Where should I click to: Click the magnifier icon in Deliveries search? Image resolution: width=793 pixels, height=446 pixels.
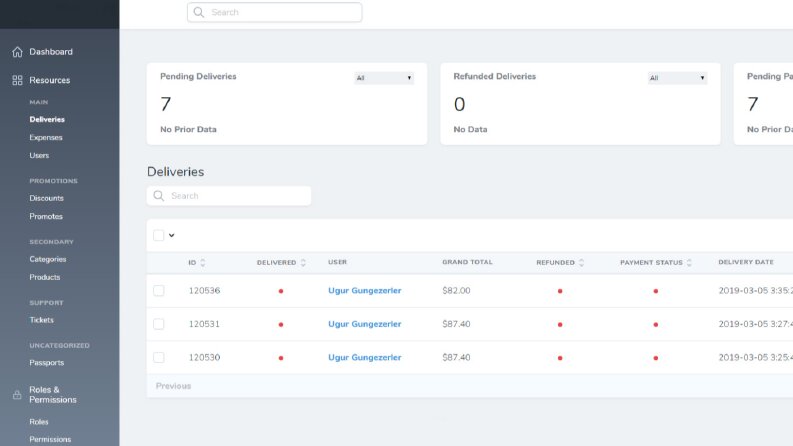[x=159, y=196]
